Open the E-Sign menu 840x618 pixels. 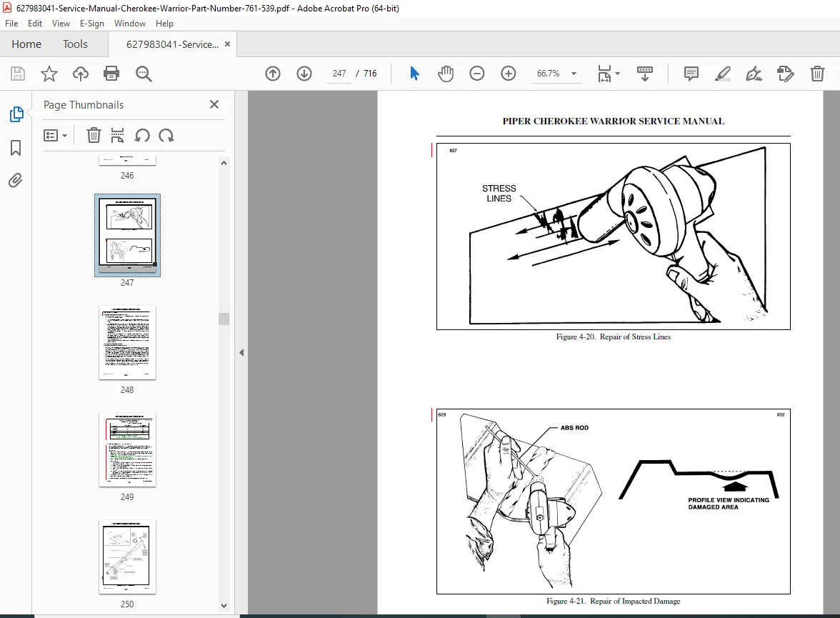(x=91, y=24)
